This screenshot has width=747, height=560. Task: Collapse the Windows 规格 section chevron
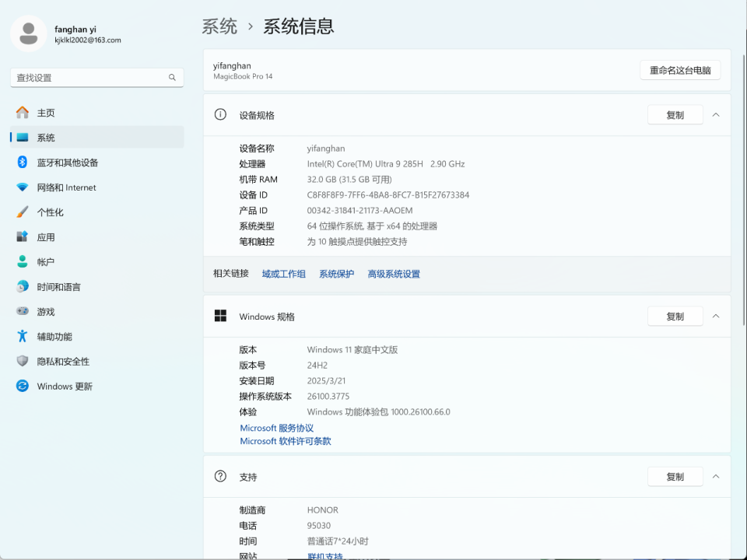(x=716, y=317)
